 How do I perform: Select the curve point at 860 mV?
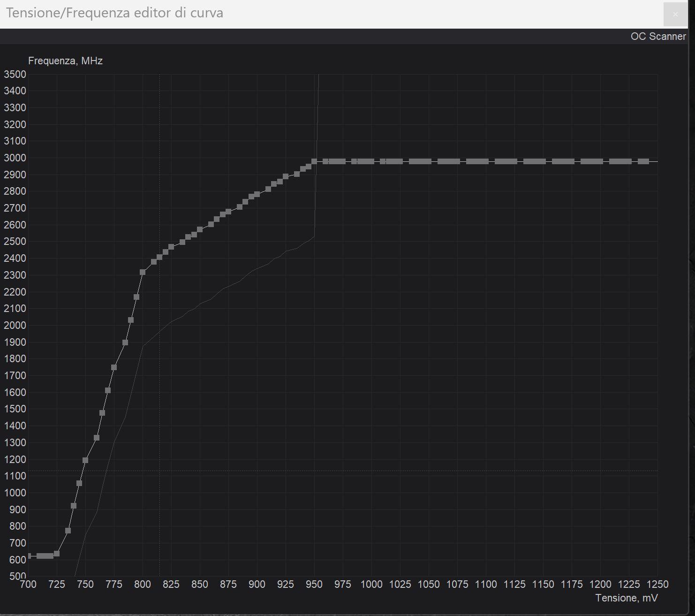point(211,224)
